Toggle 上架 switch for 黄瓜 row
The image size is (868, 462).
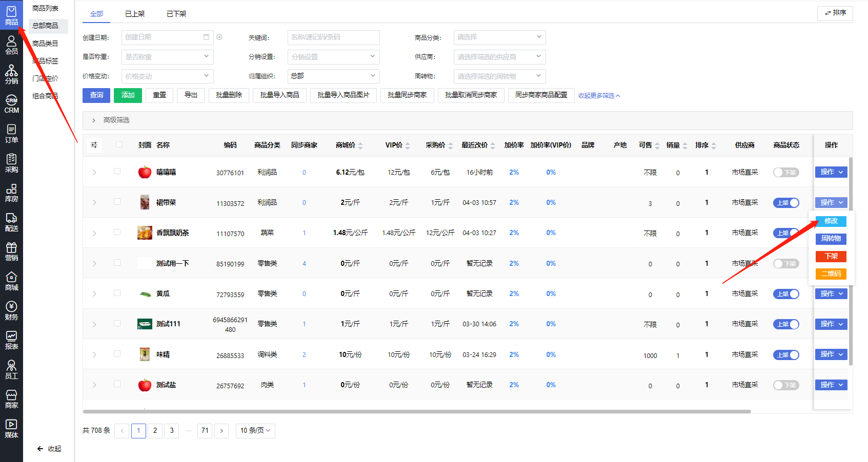(785, 294)
